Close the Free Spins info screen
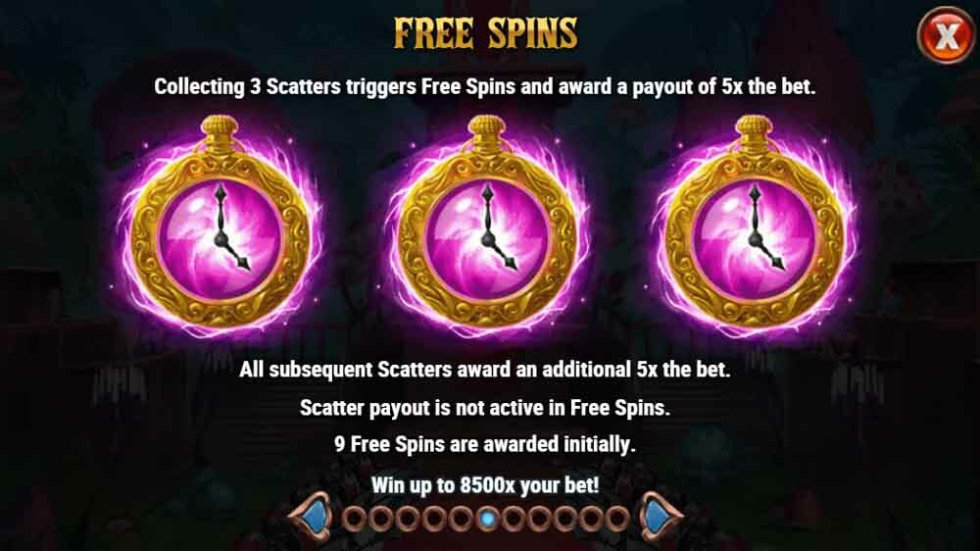980x551 pixels. (x=947, y=34)
